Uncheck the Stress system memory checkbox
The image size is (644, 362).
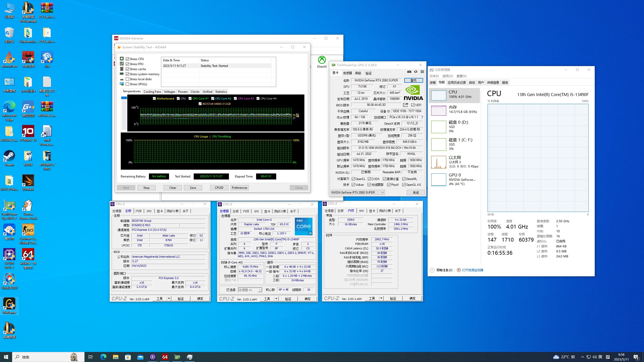(x=128, y=74)
